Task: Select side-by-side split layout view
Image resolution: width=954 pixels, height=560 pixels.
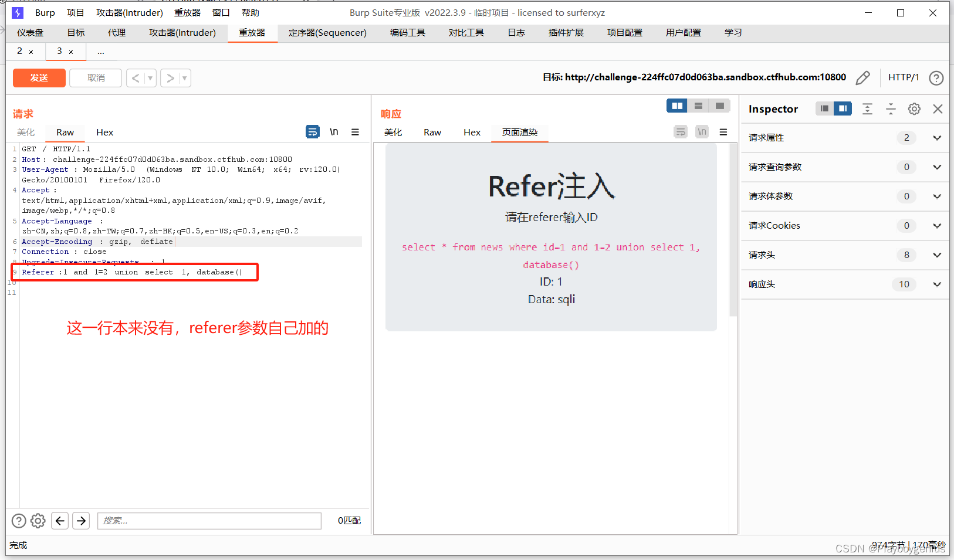Action: [x=677, y=106]
